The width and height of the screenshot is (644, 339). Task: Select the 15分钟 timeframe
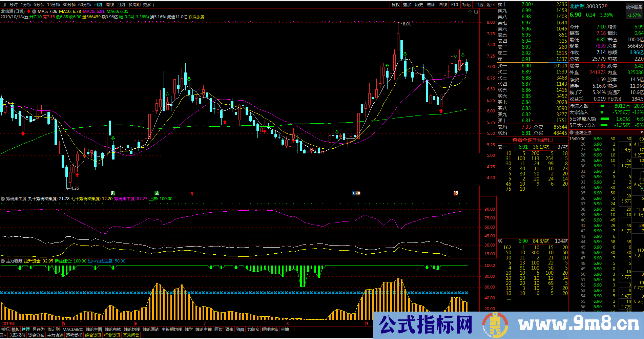(54, 4)
